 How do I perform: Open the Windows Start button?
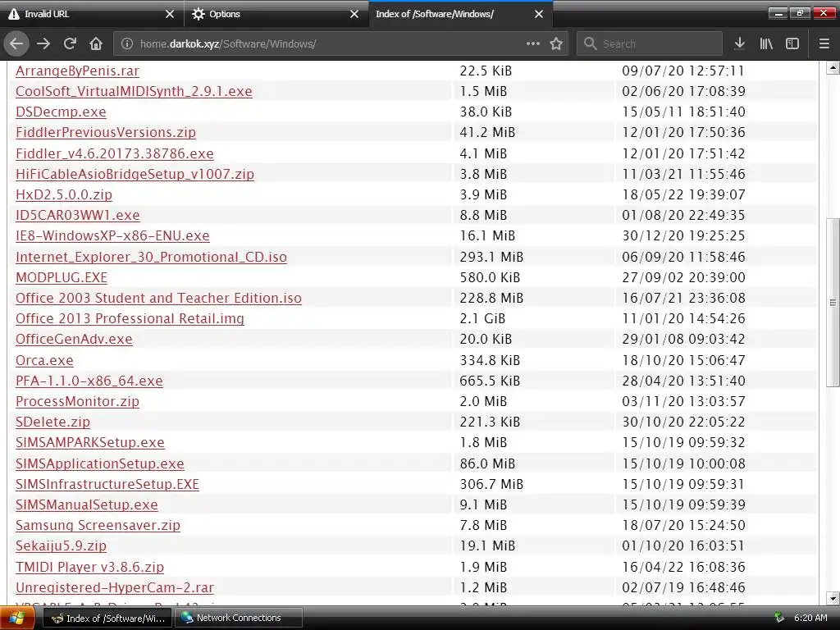click(x=17, y=618)
